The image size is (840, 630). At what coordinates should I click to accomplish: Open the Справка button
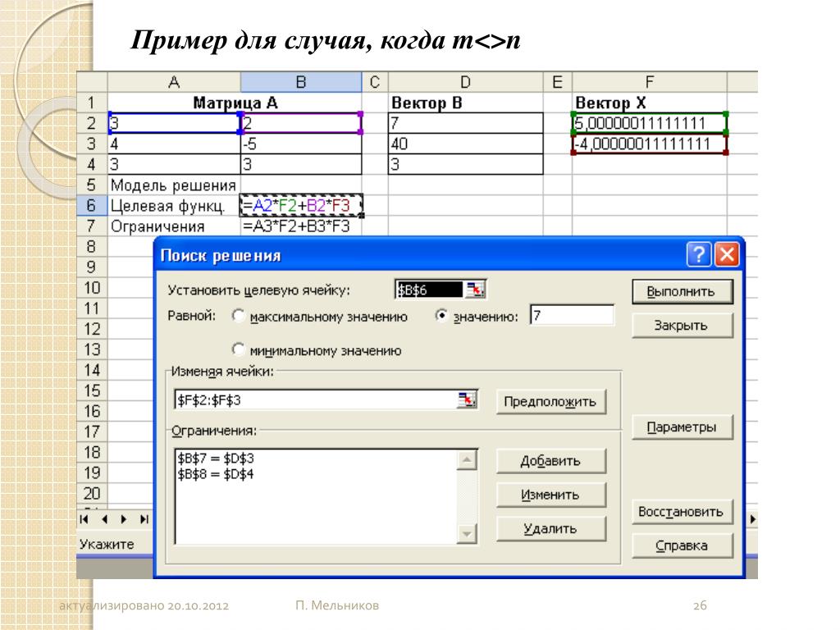coord(682,546)
